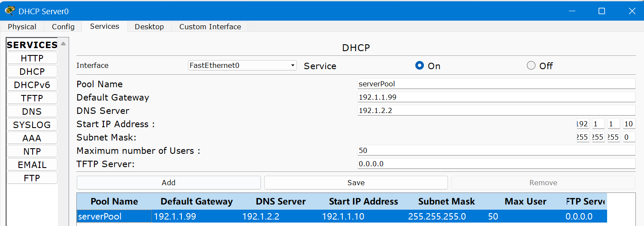Select HTTP in the services list
Image resolution: width=644 pixels, height=226 pixels.
coord(32,58)
